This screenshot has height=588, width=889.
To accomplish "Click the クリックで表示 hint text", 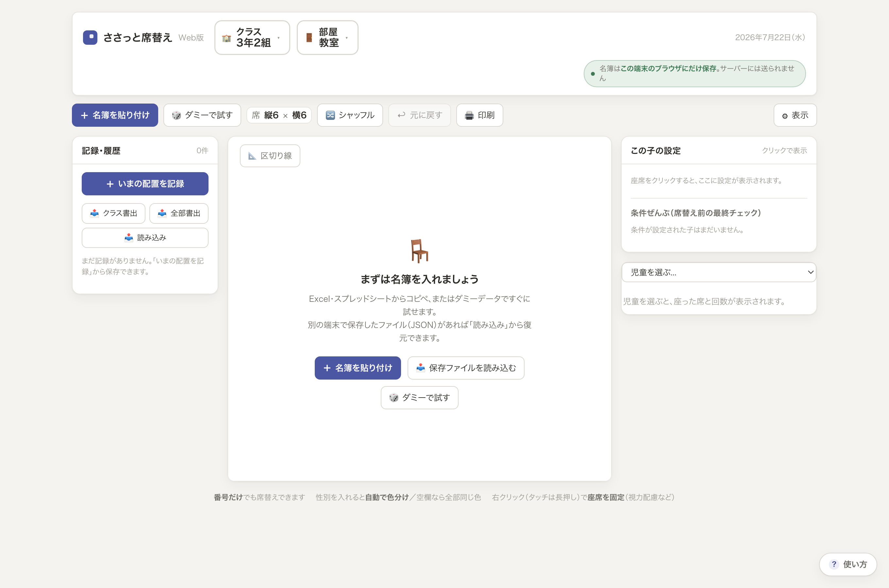I will [784, 150].
